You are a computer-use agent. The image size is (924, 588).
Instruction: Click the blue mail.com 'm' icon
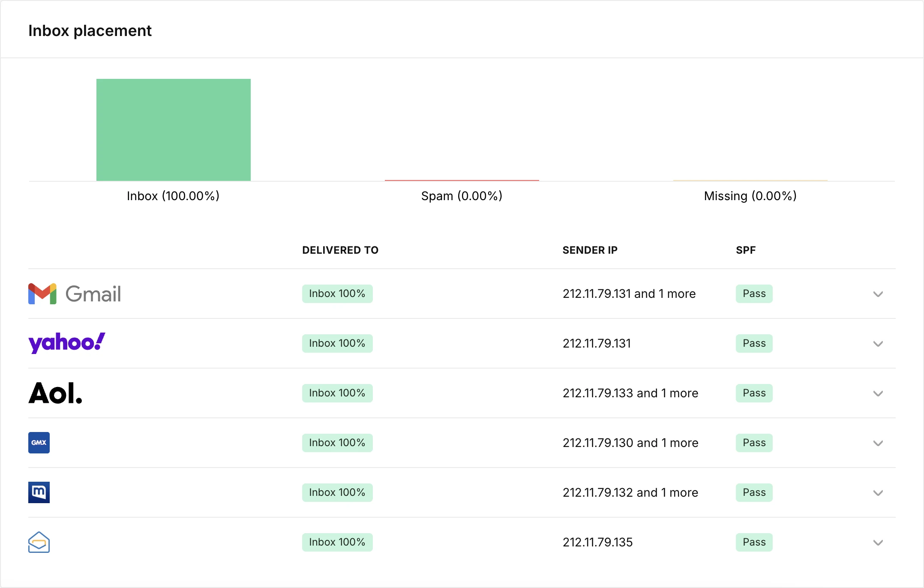(x=39, y=492)
